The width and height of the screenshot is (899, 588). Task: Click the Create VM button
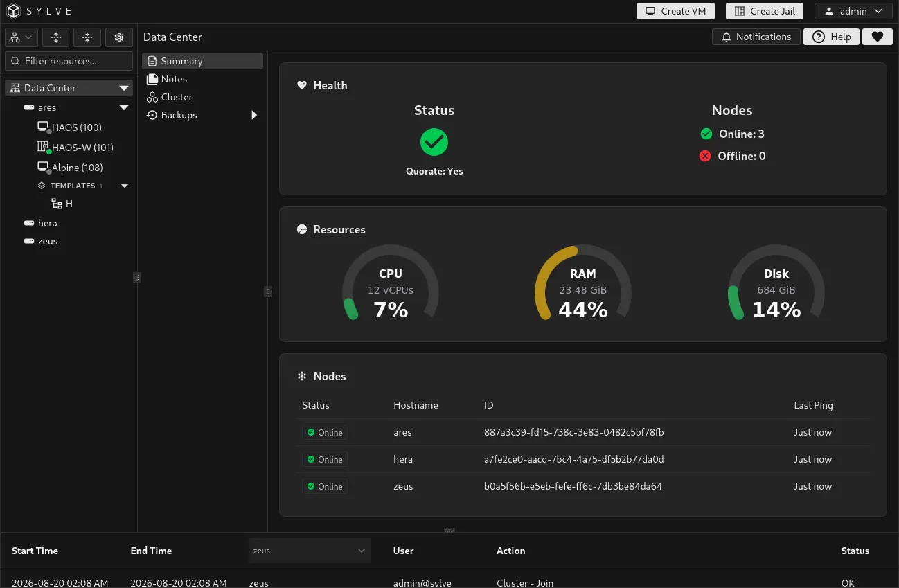pyautogui.click(x=675, y=11)
